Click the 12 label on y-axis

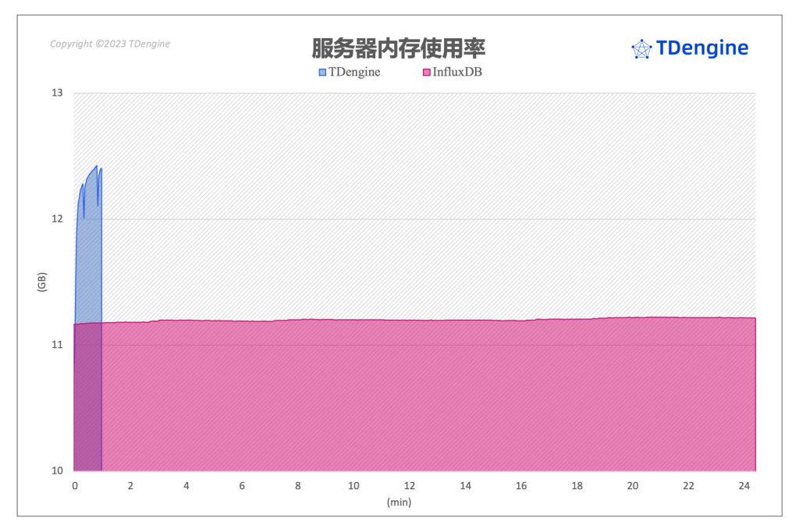point(57,218)
